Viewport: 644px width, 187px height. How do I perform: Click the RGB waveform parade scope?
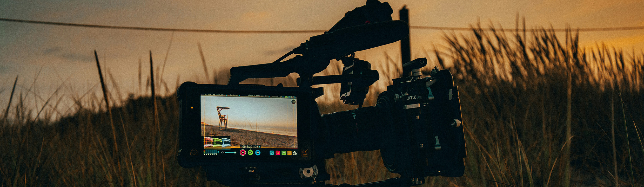pos(217,142)
